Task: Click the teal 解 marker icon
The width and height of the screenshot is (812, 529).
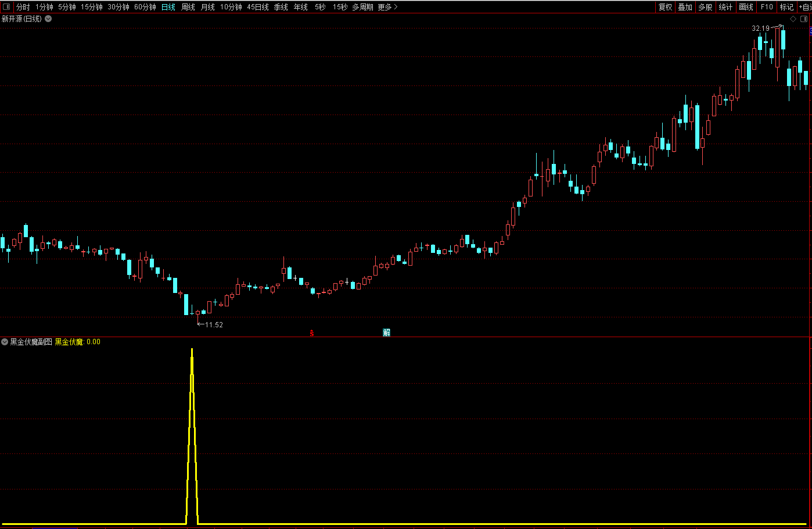Action: (x=387, y=333)
